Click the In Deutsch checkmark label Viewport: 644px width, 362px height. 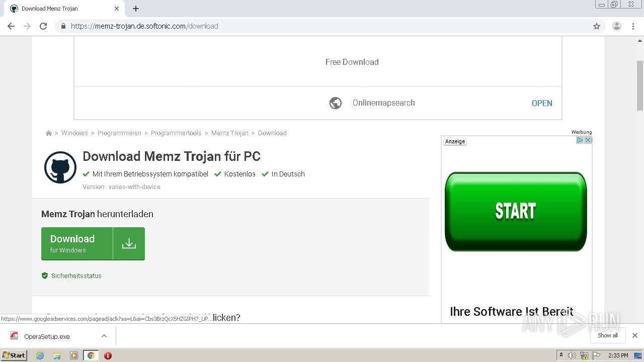pos(283,174)
